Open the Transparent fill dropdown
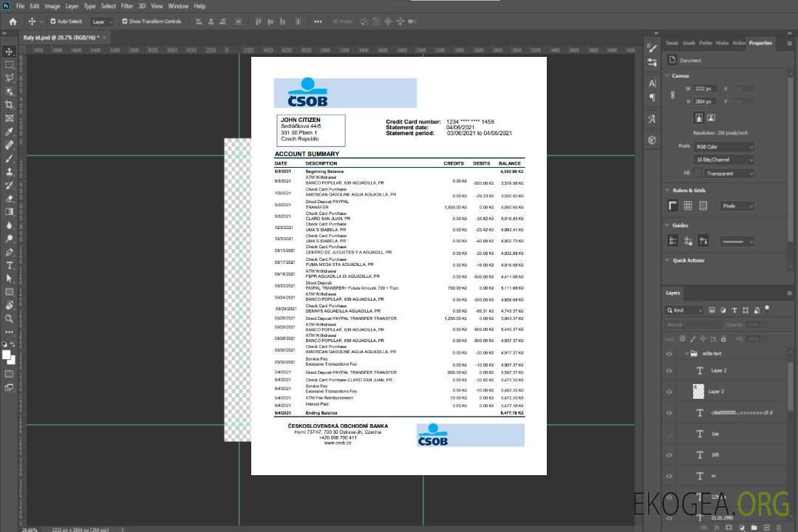Image resolution: width=798 pixels, height=532 pixels. click(729, 174)
